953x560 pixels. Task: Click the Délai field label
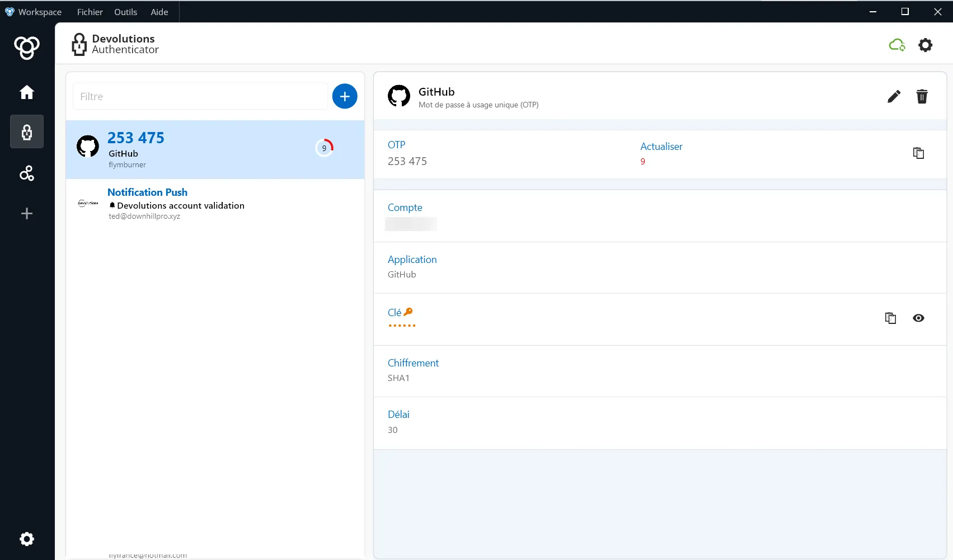click(399, 415)
